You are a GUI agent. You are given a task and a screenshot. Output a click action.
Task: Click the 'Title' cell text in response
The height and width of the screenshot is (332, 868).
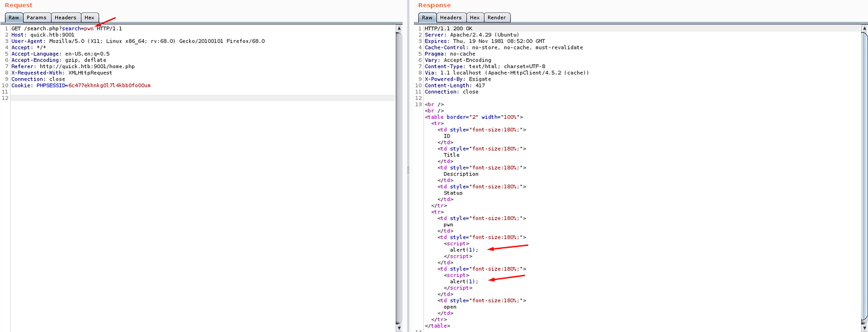pyautogui.click(x=452, y=155)
